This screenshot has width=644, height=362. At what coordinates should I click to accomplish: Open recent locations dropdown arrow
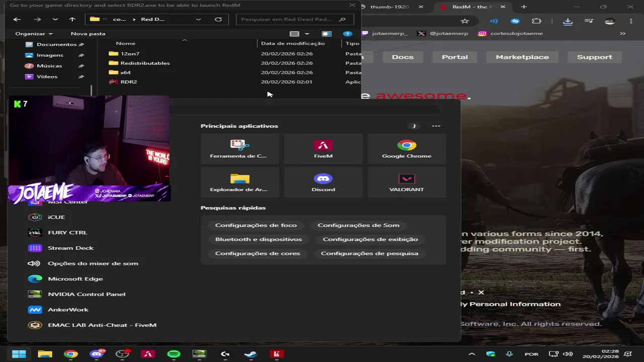pyautogui.click(x=55, y=19)
